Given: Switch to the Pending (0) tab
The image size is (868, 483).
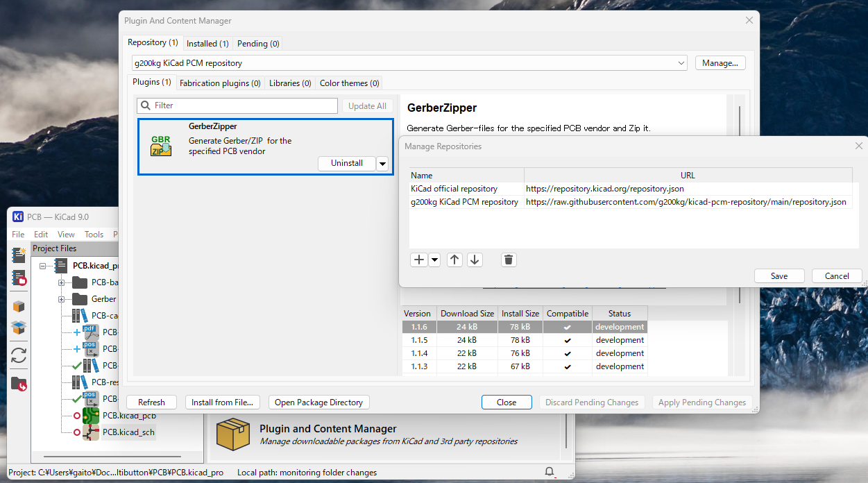Looking at the screenshot, I should click(258, 43).
